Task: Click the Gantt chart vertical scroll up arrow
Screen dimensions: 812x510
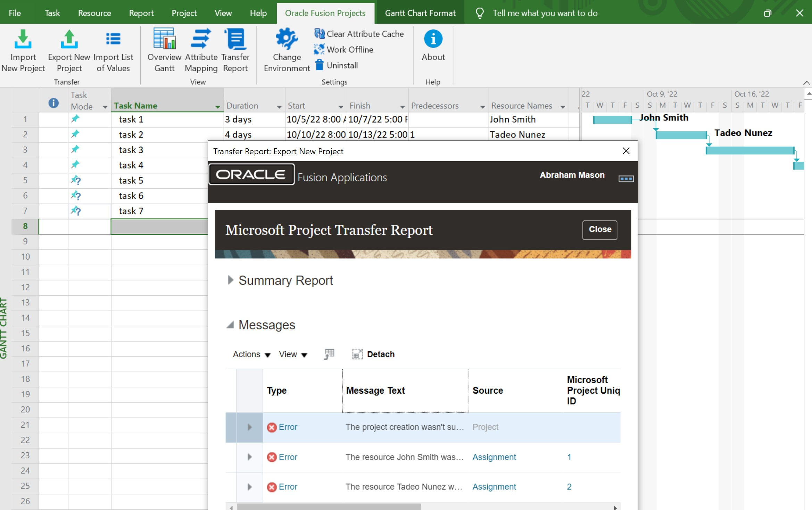Action: tap(809, 93)
